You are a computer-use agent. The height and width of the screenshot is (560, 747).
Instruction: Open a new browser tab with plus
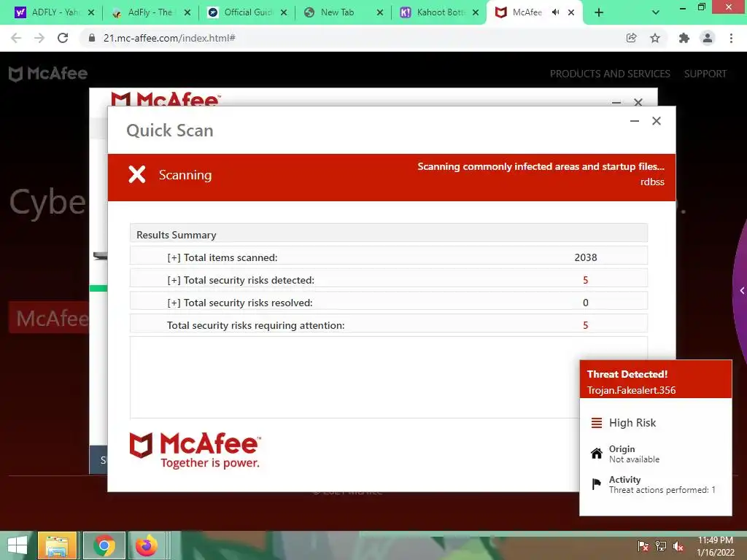599,12
